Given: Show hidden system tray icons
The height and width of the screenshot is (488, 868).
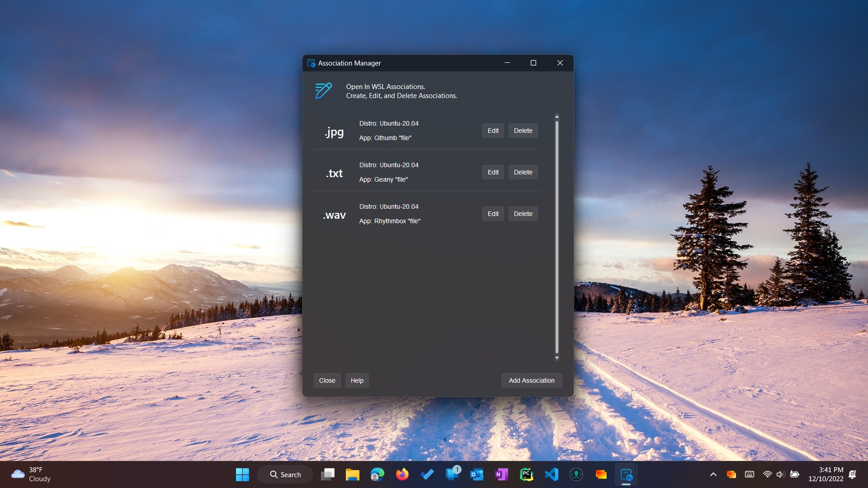Looking at the screenshot, I should [713, 474].
